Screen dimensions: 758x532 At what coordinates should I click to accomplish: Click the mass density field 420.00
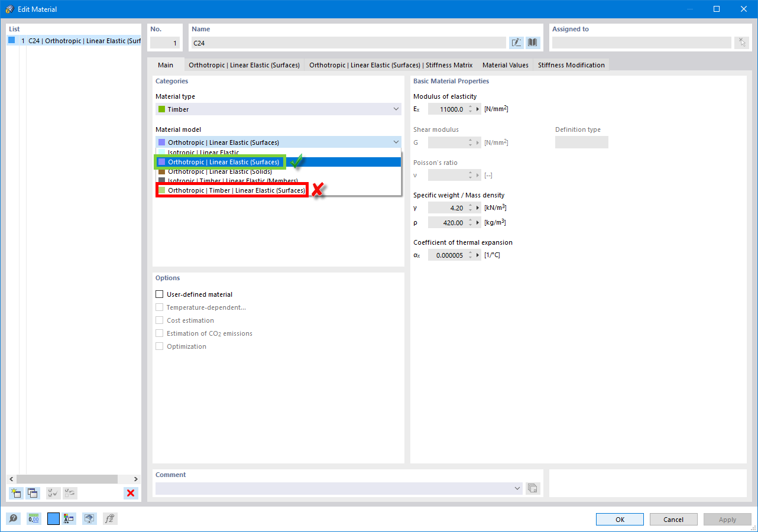(x=447, y=223)
